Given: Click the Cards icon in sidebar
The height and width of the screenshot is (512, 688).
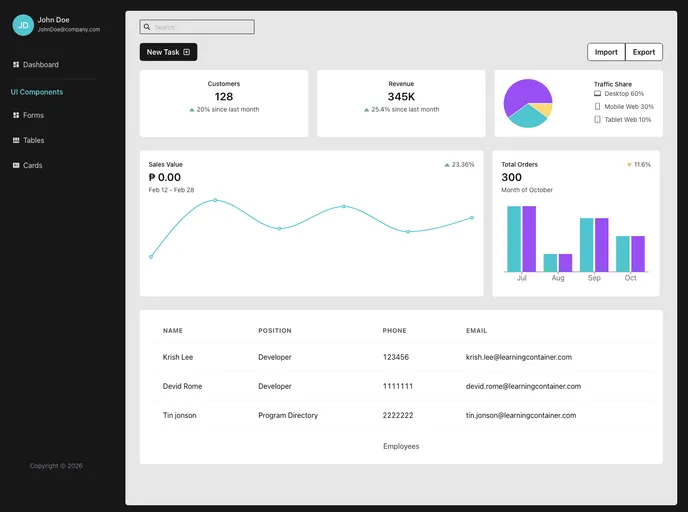Looking at the screenshot, I should 16,166.
